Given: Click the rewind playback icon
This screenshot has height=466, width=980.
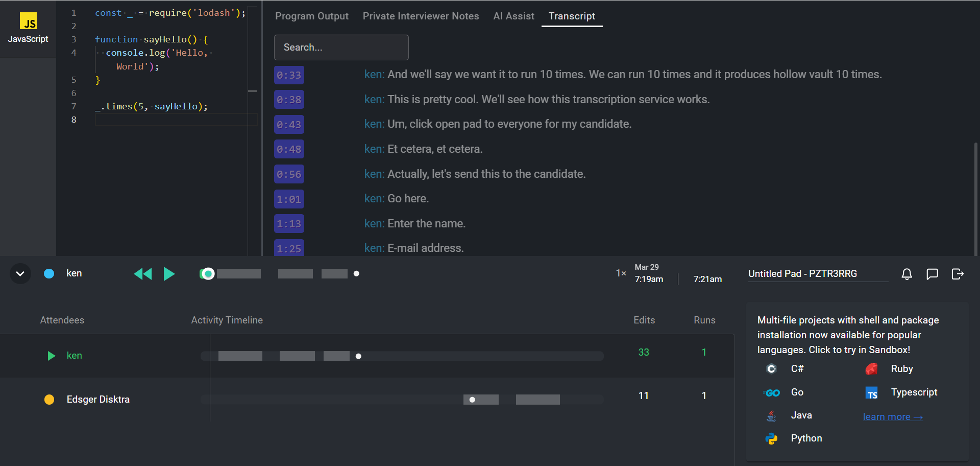Looking at the screenshot, I should point(143,274).
